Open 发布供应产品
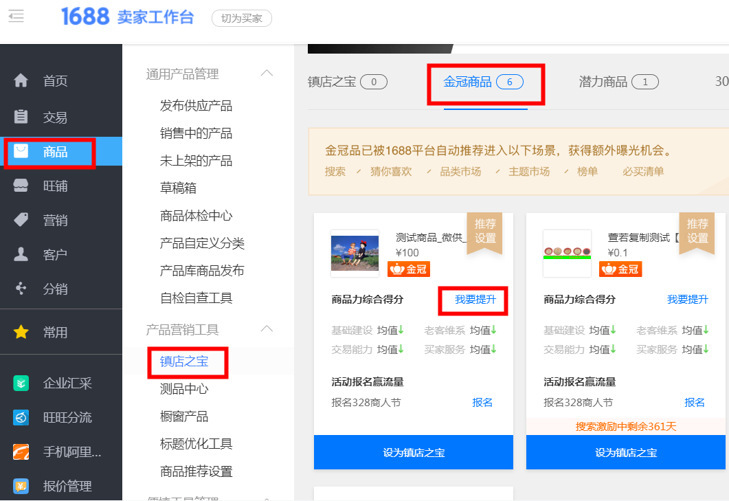The width and height of the screenshot is (729, 501). click(x=196, y=105)
